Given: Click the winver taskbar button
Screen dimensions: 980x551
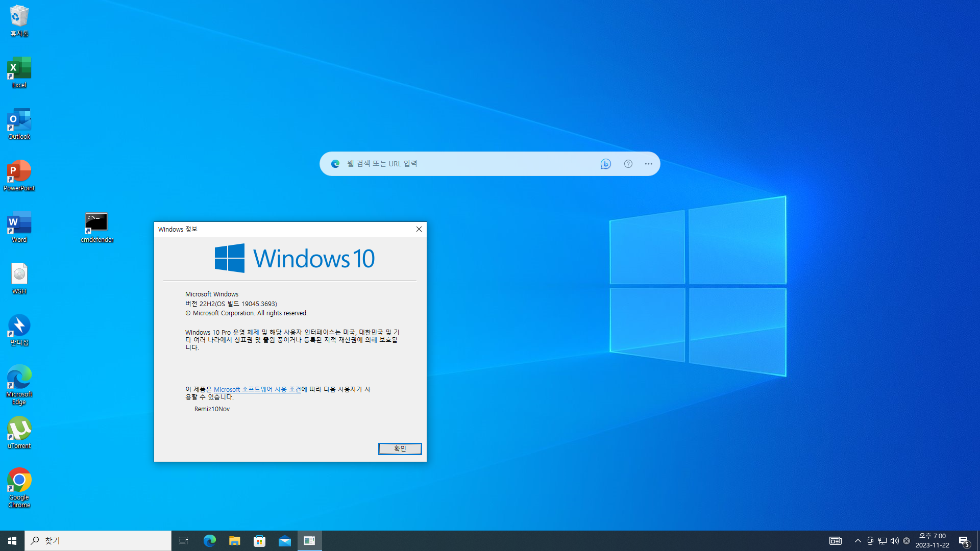Looking at the screenshot, I should [309, 541].
